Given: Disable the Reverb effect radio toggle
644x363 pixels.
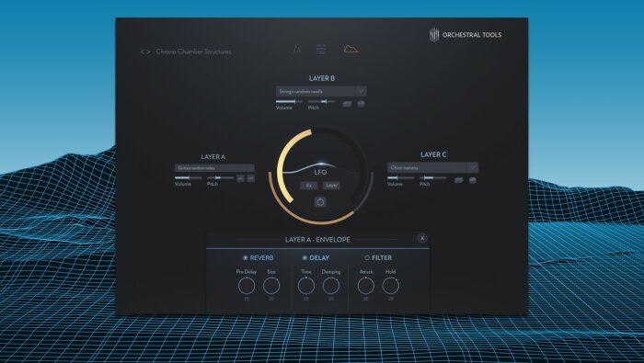Looking at the screenshot, I should 246,257.
